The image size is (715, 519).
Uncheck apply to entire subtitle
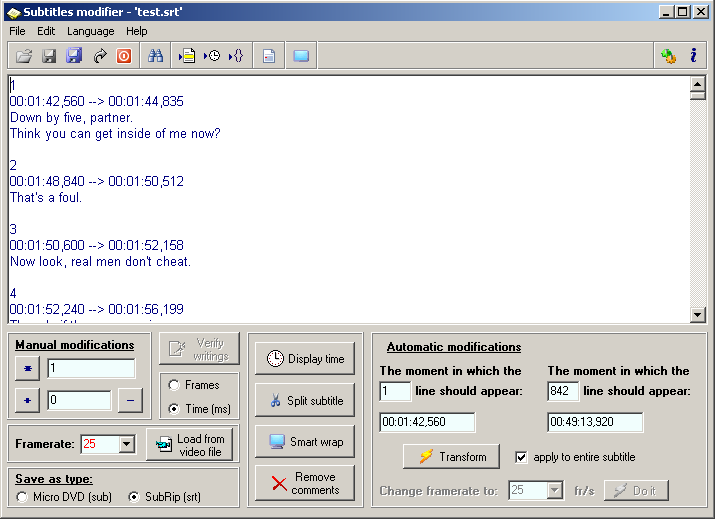521,457
